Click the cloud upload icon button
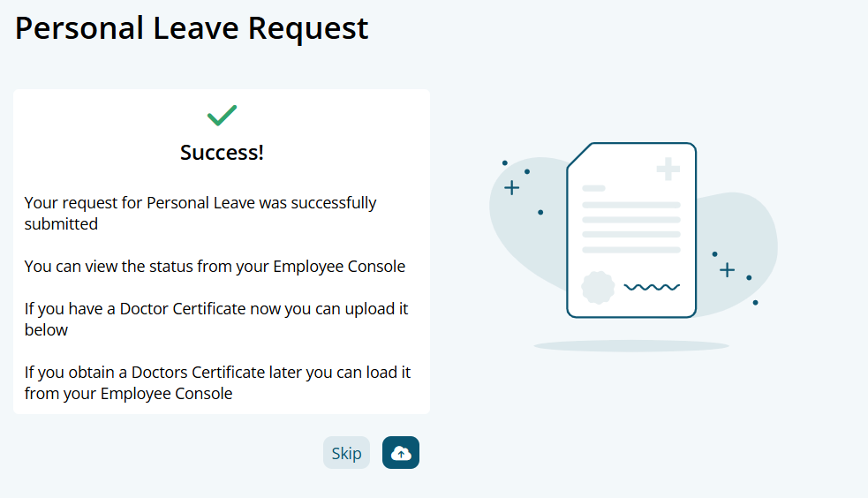The image size is (868, 498). 401,453
